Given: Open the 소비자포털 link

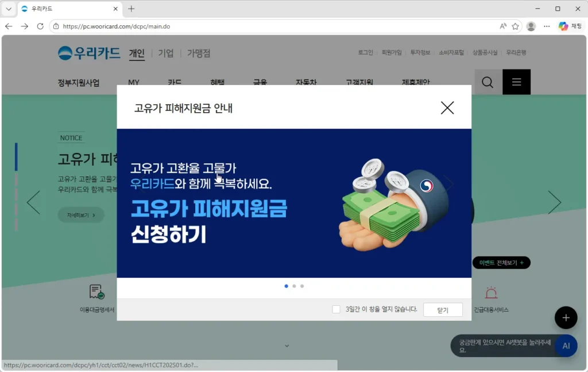Looking at the screenshot, I should [x=451, y=52].
